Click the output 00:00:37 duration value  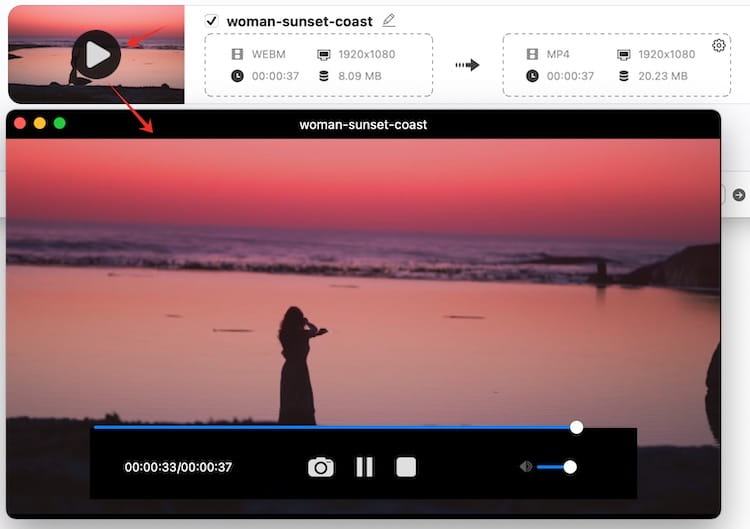point(570,76)
